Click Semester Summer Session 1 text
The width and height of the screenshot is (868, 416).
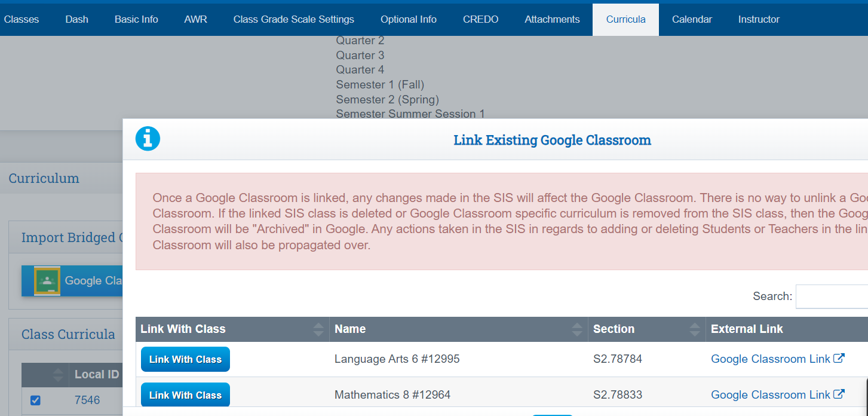click(410, 114)
